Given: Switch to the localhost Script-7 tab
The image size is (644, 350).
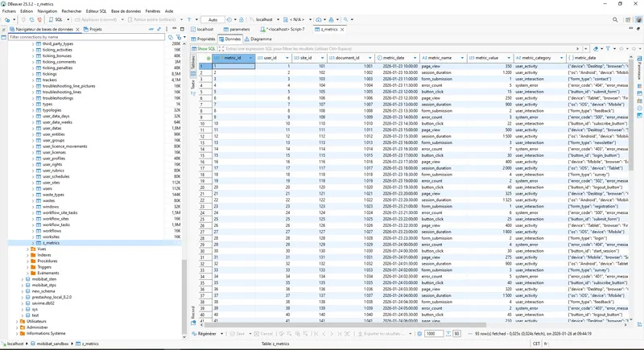Looking at the screenshot, I should (283, 29).
